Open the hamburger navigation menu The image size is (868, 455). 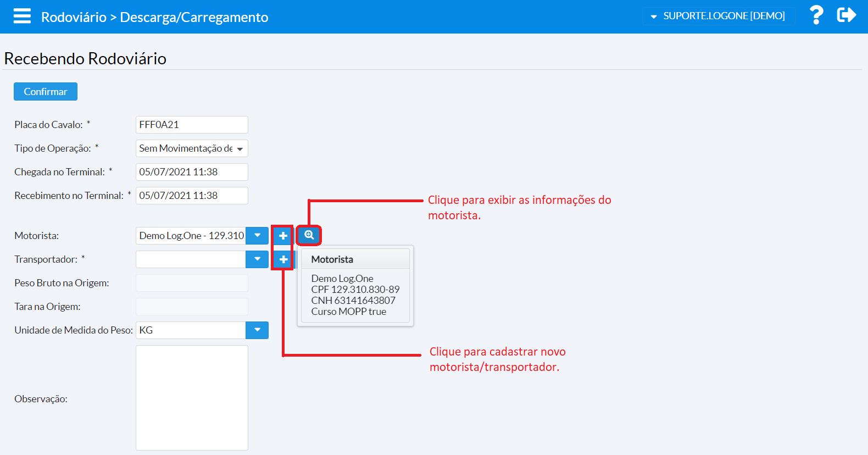[22, 16]
